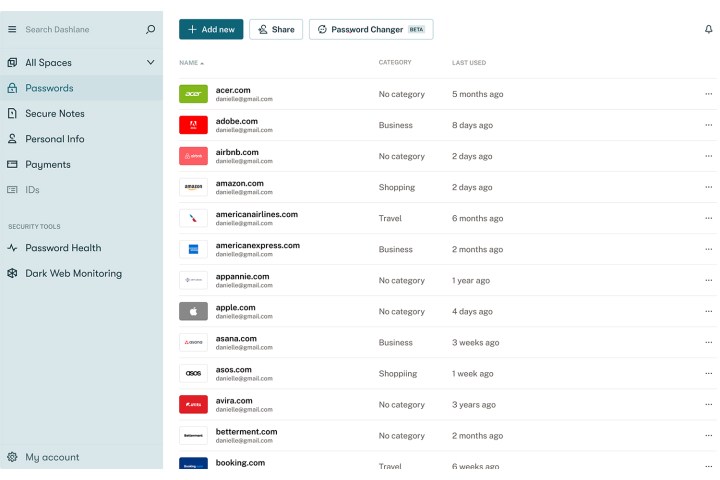Launch the Password Changer beta
720x480 pixels.
[x=370, y=30]
